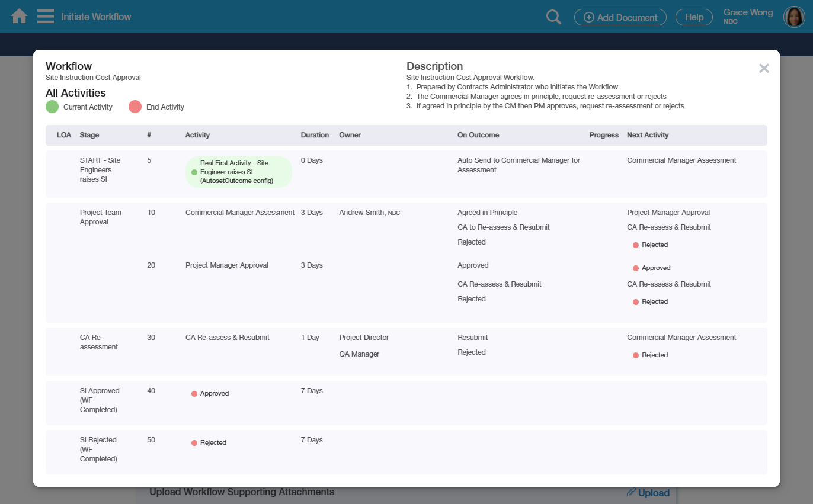Click the Next Activity column header
The image size is (813, 504).
pos(648,135)
